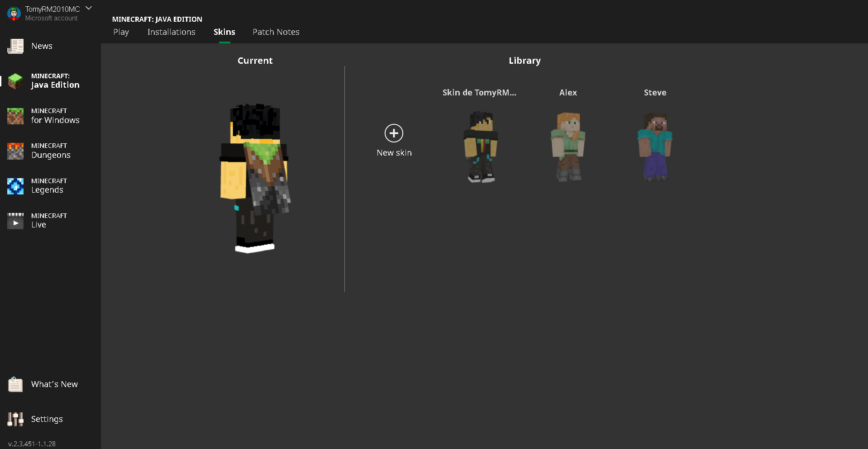Select the Alex skin thumbnail
Screen dimensions: 868x449
coord(568,147)
